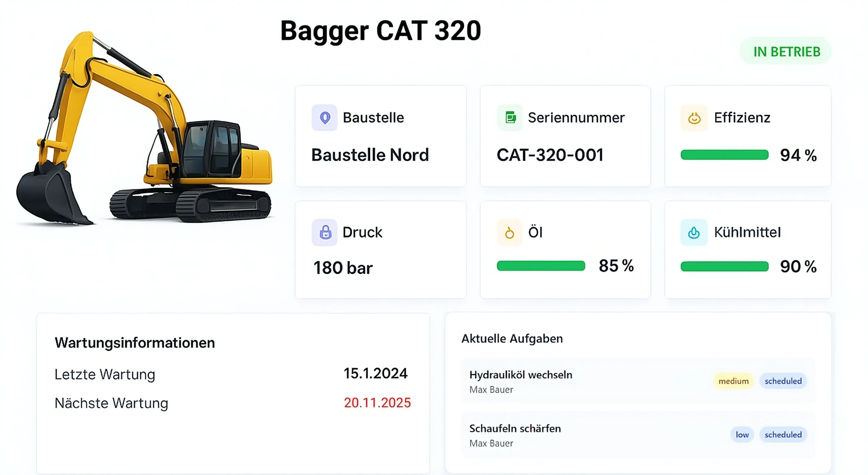Click the orange Effizienz icon
The image size is (868, 475).
point(694,118)
